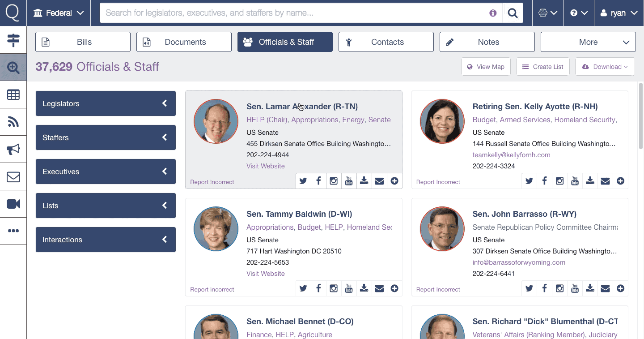Open Kelly Ayotte's Twitter icon
Viewport: 644px width, 339px height.
point(530,181)
